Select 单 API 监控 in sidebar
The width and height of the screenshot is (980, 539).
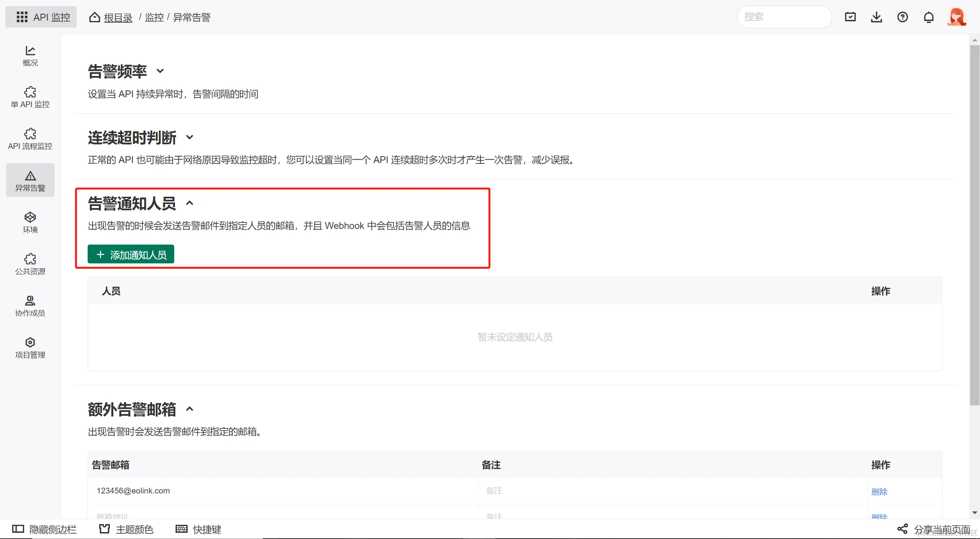click(x=30, y=97)
